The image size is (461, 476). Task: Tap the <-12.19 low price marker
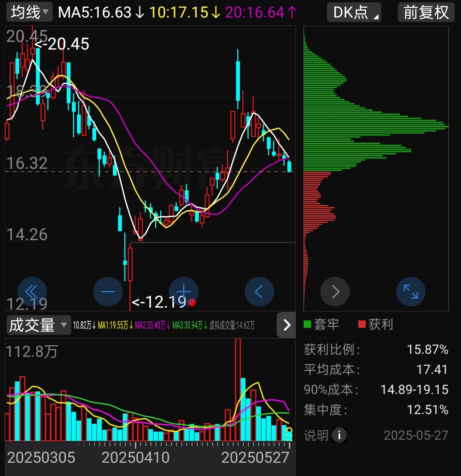point(159,302)
